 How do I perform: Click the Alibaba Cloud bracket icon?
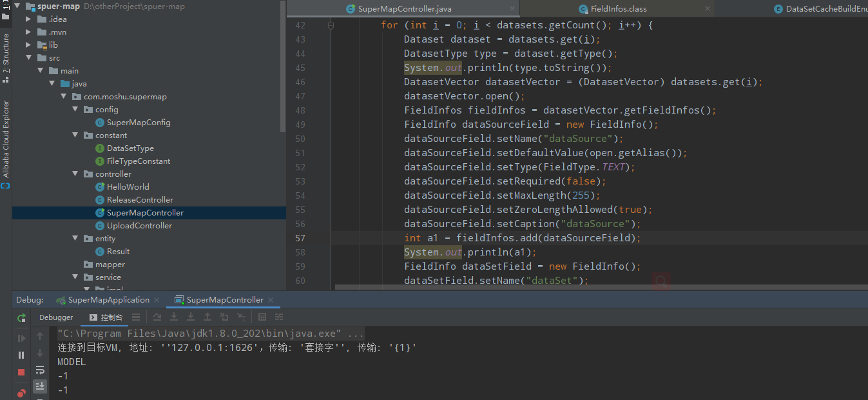6,186
